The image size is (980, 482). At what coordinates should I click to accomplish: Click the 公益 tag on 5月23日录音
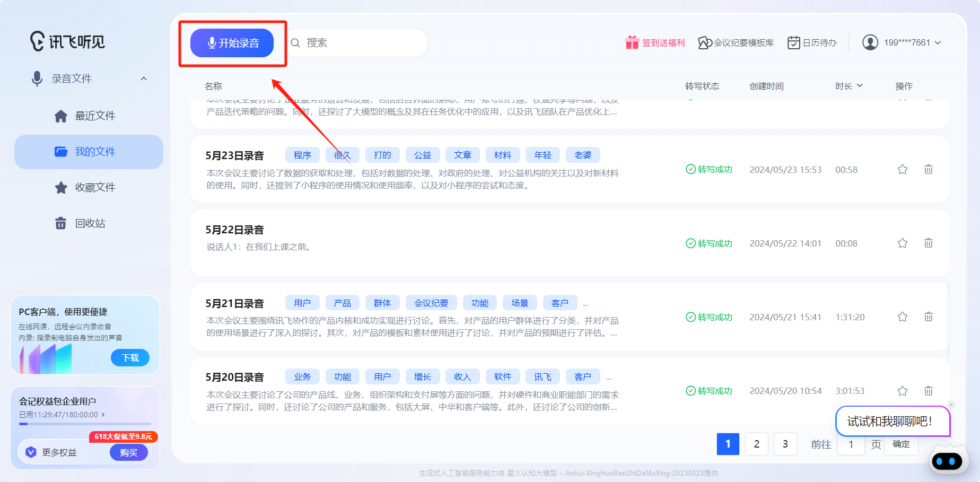coord(423,155)
